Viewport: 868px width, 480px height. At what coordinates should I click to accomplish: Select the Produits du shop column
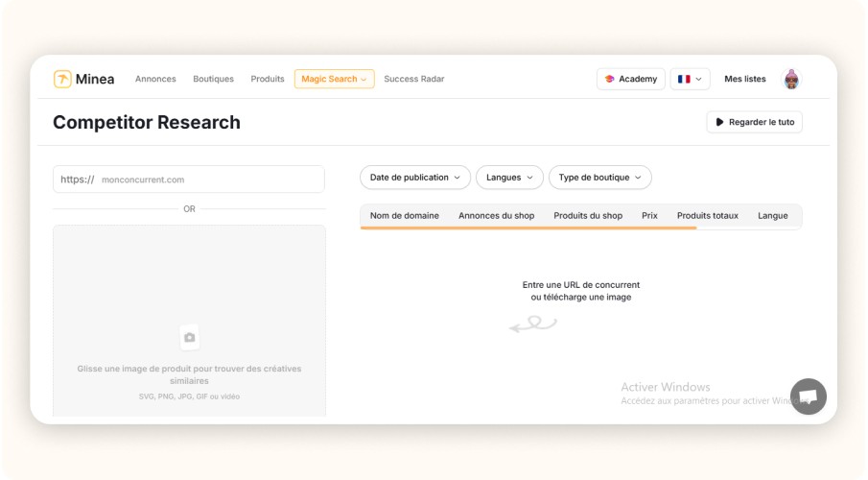pyautogui.click(x=588, y=216)
